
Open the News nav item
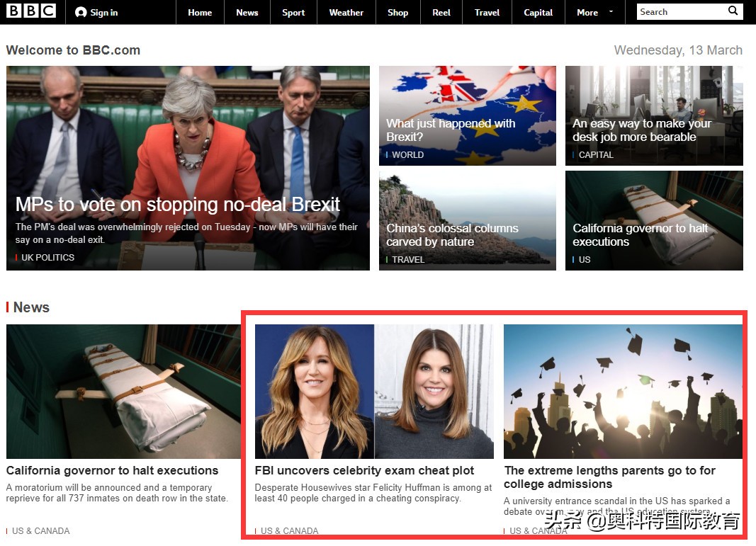coord(247,13)
